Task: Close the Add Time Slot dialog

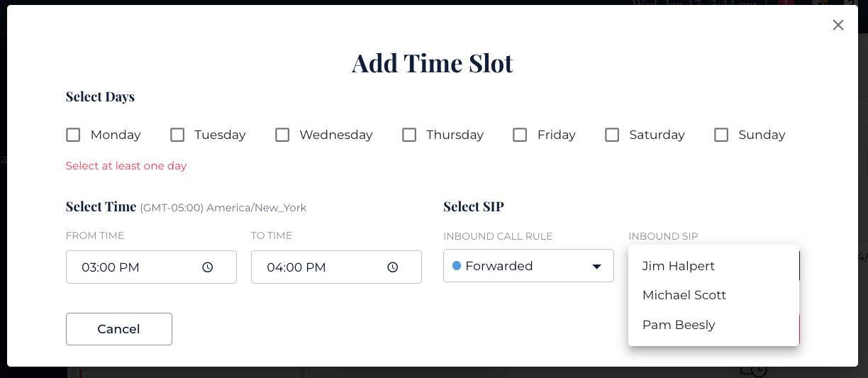Action: [838, 26]
